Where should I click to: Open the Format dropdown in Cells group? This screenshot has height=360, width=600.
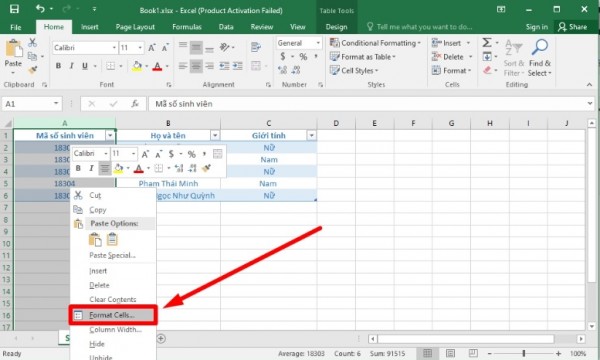click(451, 70)
